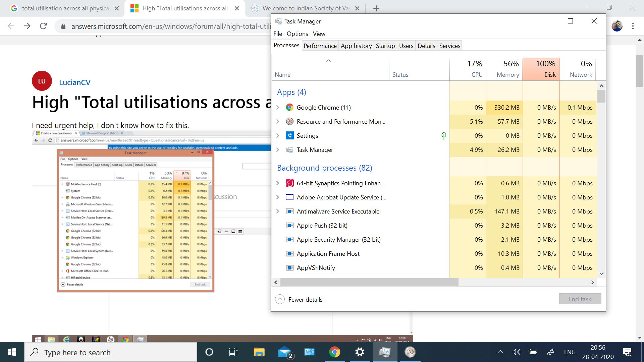Expand the Settings process row
Viewport: 644px width, 362px height.
click(x=278, y=135)
